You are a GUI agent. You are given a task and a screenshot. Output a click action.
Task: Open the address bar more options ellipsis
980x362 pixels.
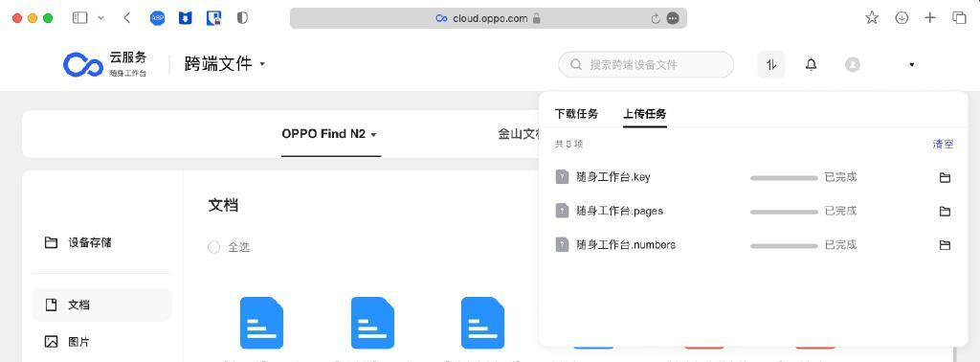(x=673, y=19)
